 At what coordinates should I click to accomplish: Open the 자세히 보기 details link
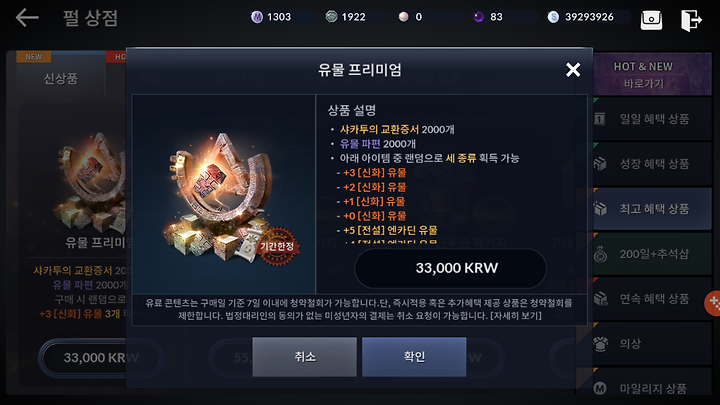click(x=516, y=316)
